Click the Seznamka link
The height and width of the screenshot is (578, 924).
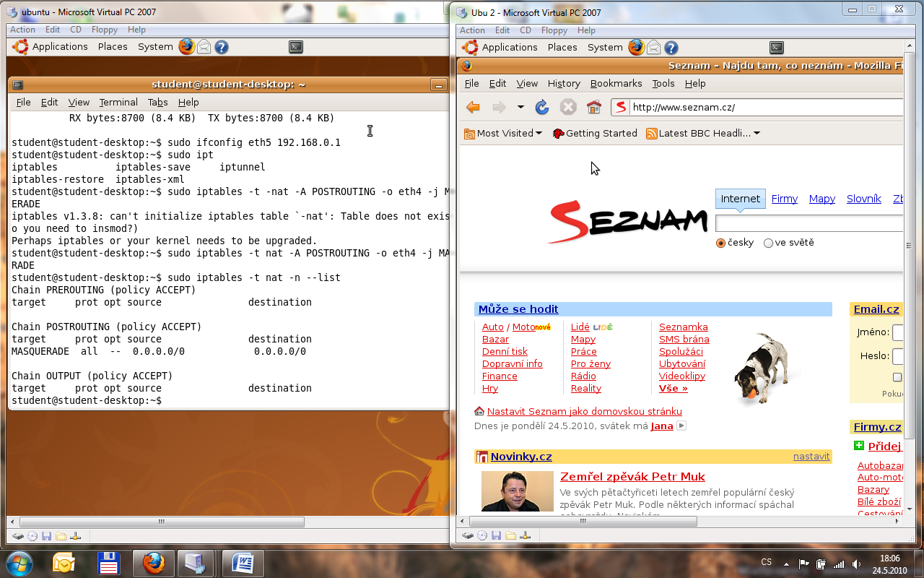[683, 327]
